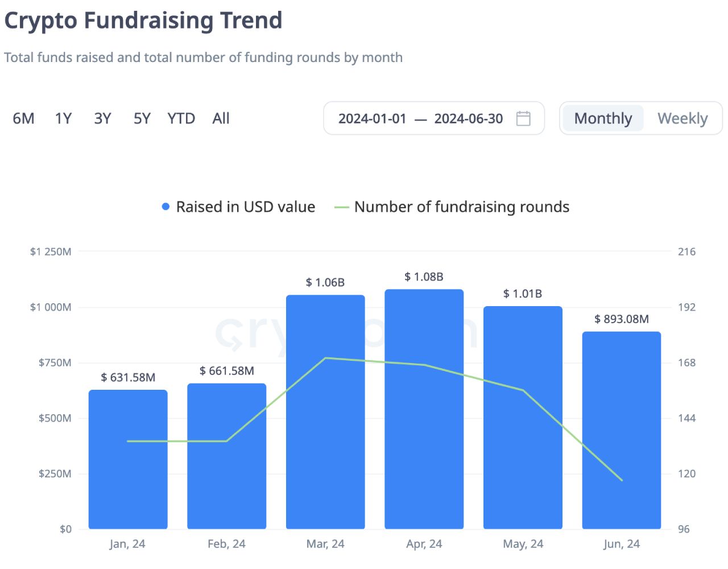Image resolution: width=728 pixels, height=569 pixels.
Task: Select the All time range
Action: [x=221, y=118]
